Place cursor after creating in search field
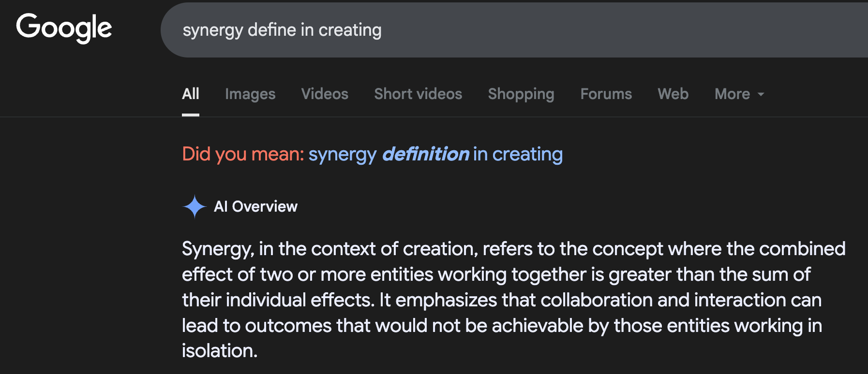 tap(383, 30)
